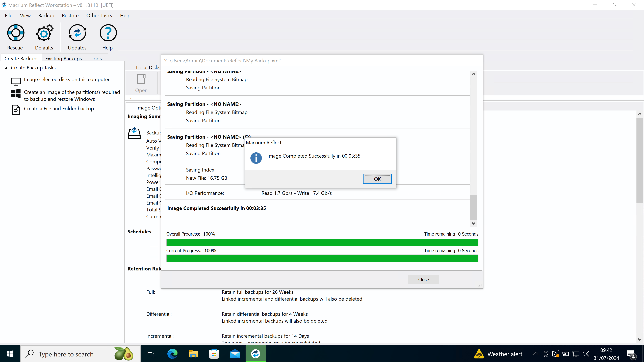Image resolution: width=644 pixels, height=362 pixels.
Task: Click Windows logo icon for Windows partition image
Action: 16,93
